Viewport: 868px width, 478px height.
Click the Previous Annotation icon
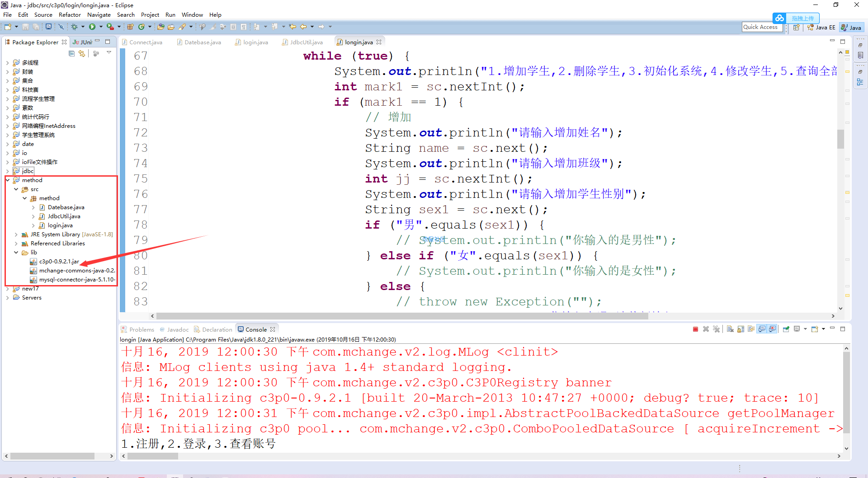274,27
